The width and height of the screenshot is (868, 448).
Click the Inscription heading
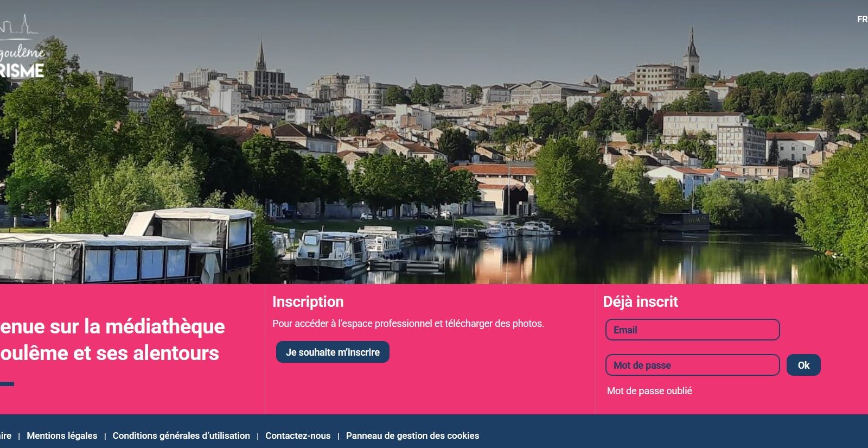pos(308,302)
